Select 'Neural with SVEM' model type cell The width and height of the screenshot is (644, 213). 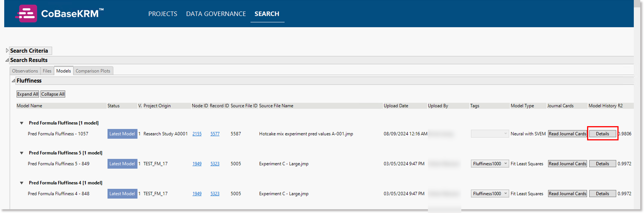tap(528, 134)
